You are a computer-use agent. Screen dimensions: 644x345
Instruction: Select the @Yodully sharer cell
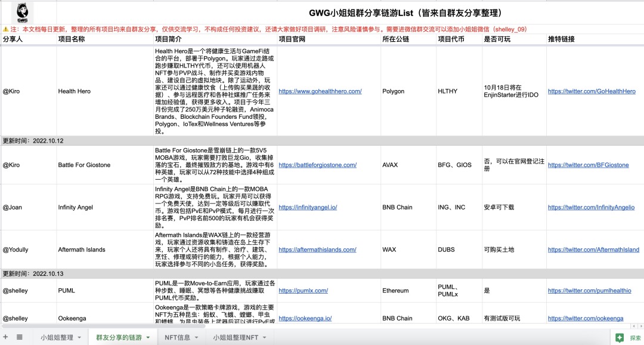29,249
